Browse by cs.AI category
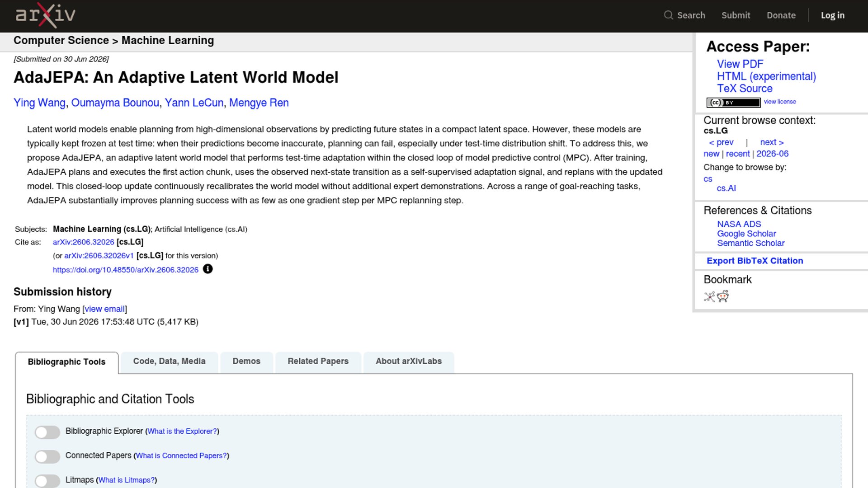The width and height of the screenshot is (868, 488). coord(726,188)
